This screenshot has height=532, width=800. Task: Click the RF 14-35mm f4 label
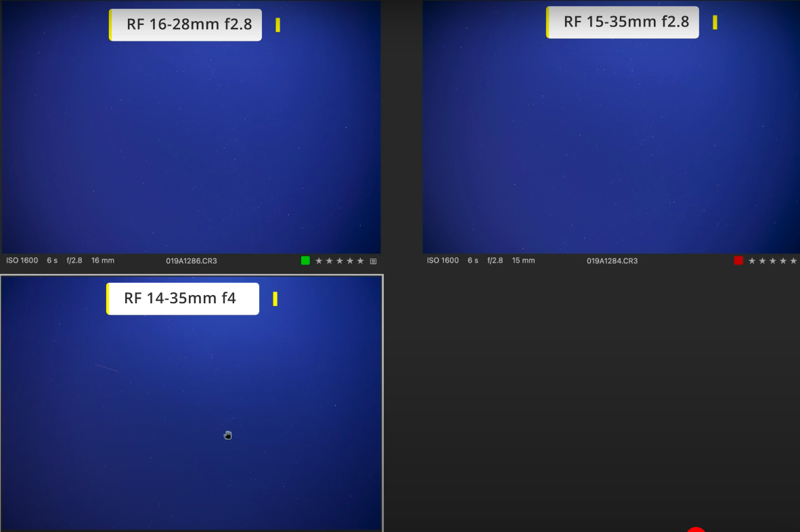click(183, 298)
